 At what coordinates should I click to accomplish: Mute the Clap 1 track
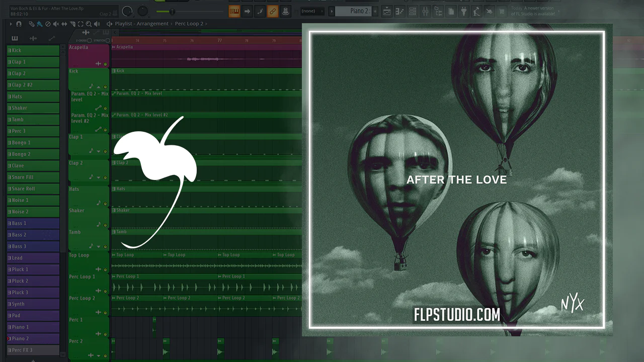(x=105, y=151)
